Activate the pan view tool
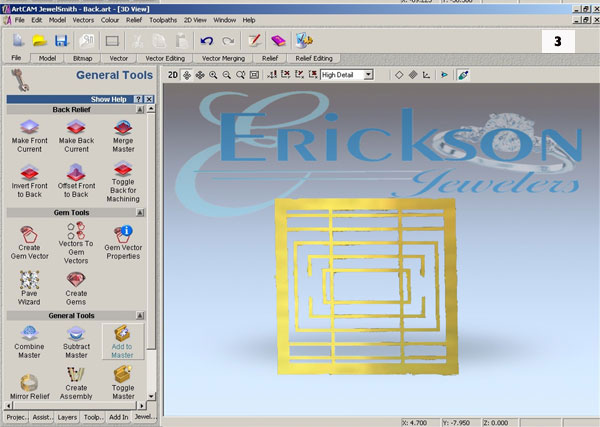Image resolution: width=600 pixels, height=427 pixels. coord(200,75)
